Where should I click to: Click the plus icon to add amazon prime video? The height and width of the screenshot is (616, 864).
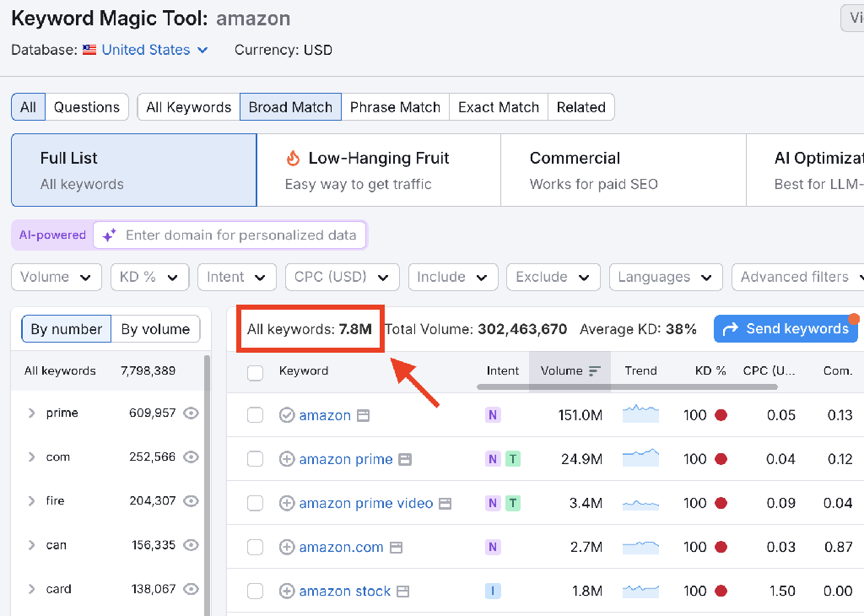point(287,503)
